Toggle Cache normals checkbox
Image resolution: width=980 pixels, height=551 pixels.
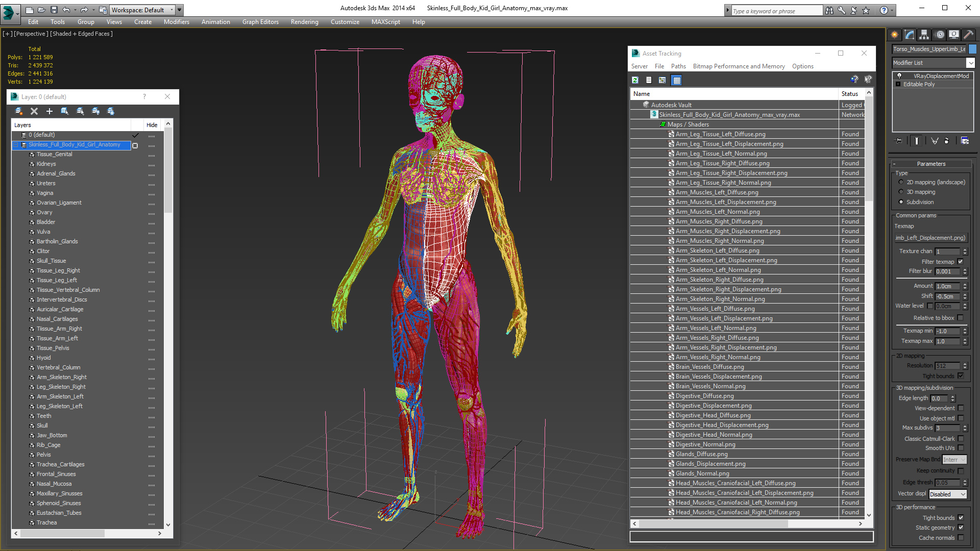click(961, 538)
